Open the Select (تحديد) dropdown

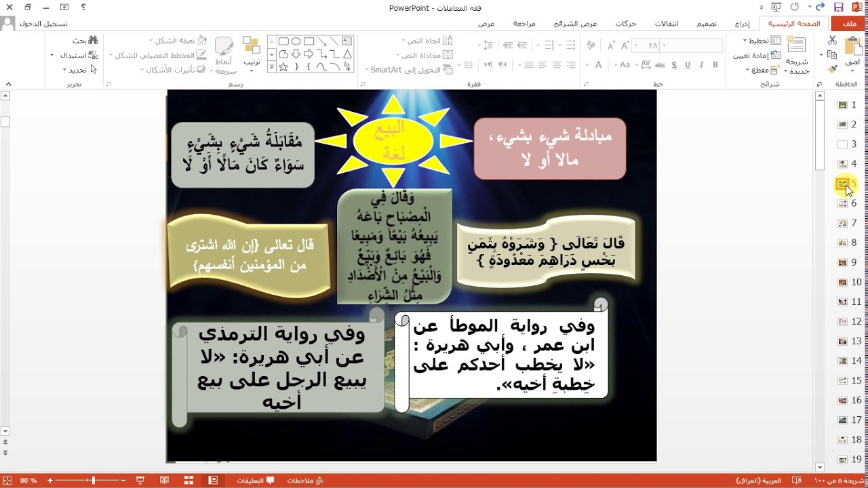[79, 70]
